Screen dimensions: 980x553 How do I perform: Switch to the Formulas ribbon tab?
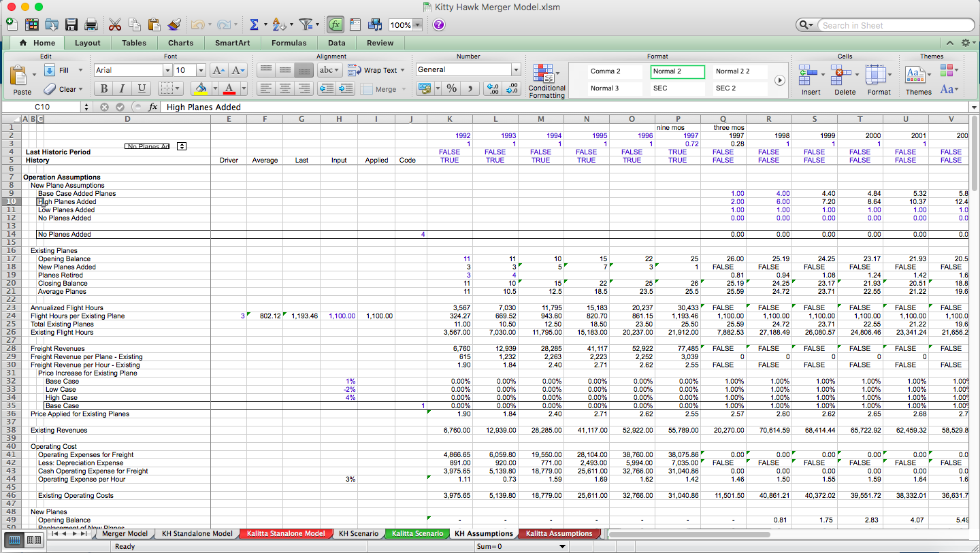289,42
